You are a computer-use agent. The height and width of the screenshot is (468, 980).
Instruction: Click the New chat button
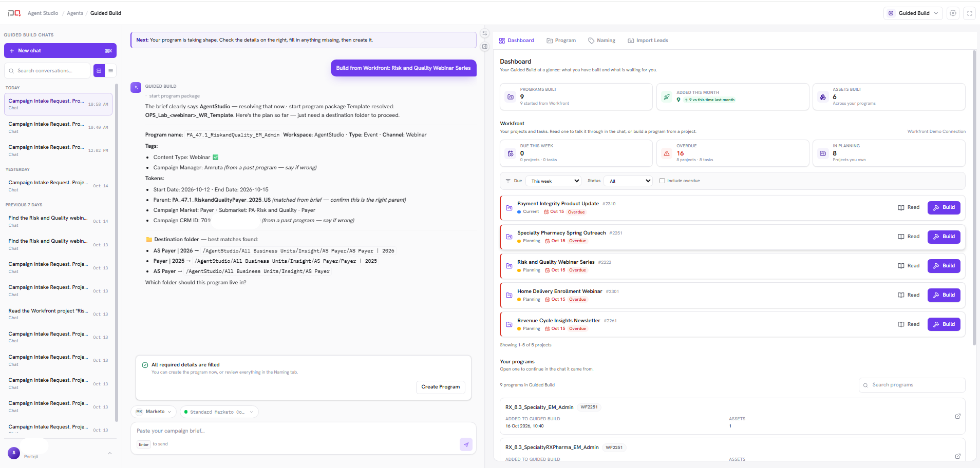(60, 51)
